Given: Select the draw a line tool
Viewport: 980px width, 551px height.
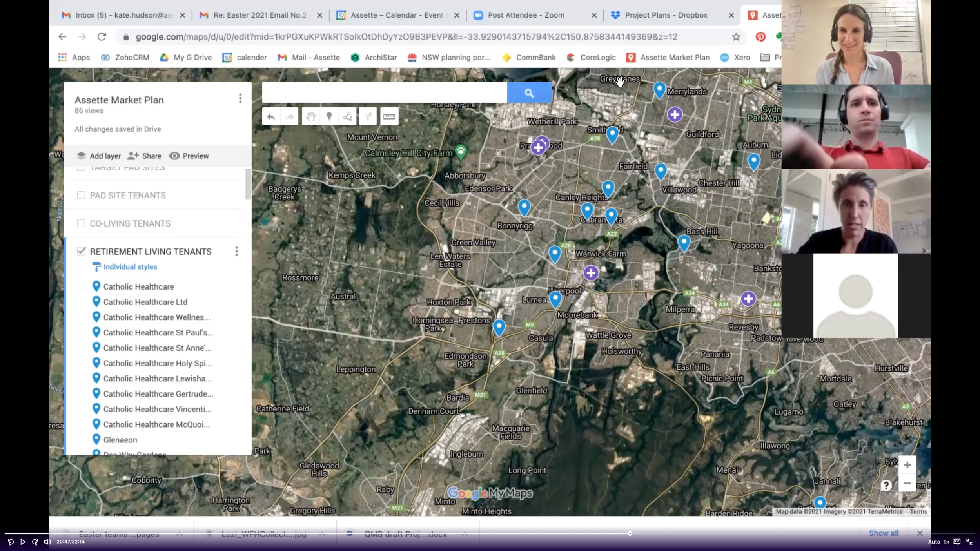Looking at the screenshot, I should click(348, 116).
